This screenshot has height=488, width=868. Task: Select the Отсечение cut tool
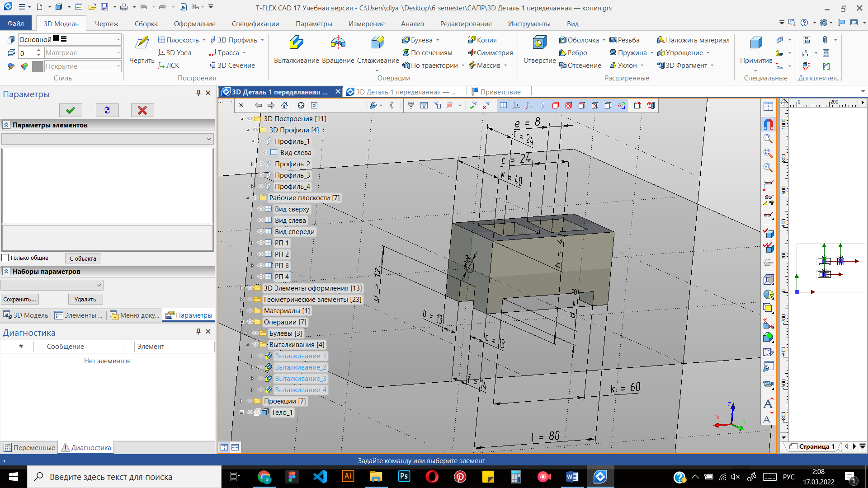point(580,66)
